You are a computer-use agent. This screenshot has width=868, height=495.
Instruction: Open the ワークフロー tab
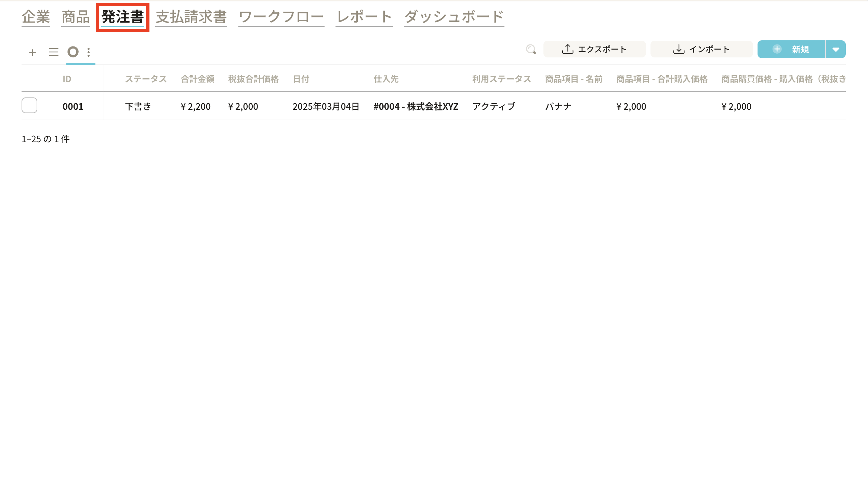[281, 17]
